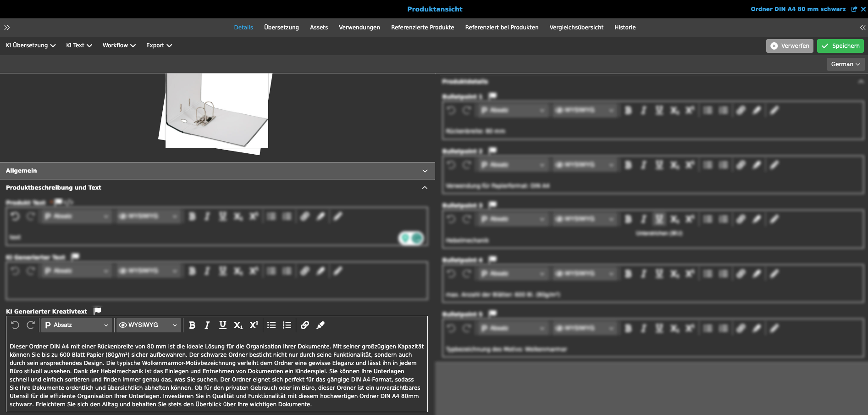
Task: Toggle bold formatting in Kreativtext editor
Action: (192, 325)
